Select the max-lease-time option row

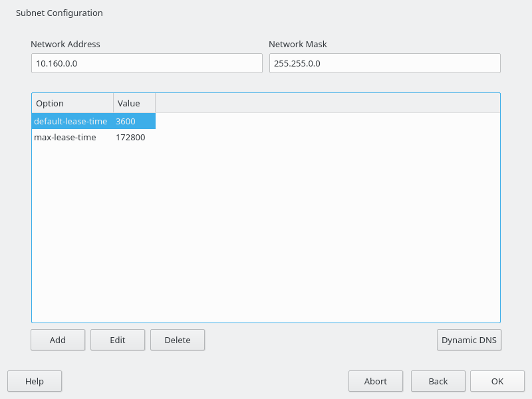94,137
